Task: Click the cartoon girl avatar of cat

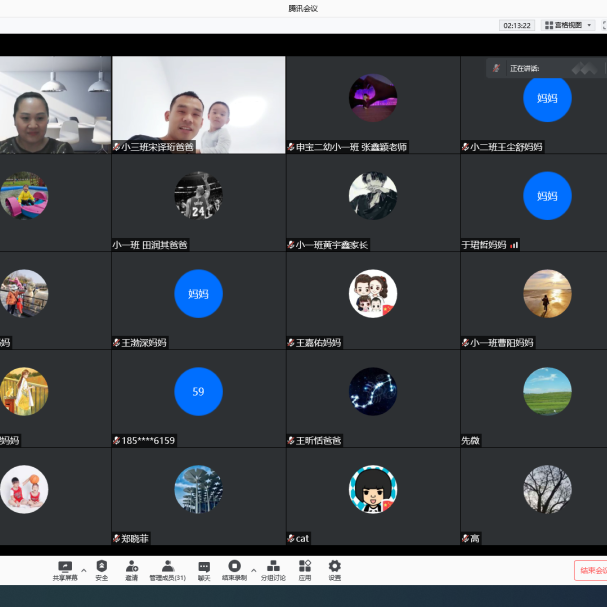Action: coord(373,489)
